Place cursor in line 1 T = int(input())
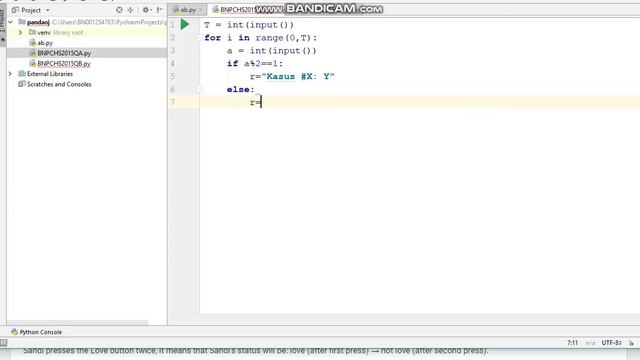 (x=249, y=25)
